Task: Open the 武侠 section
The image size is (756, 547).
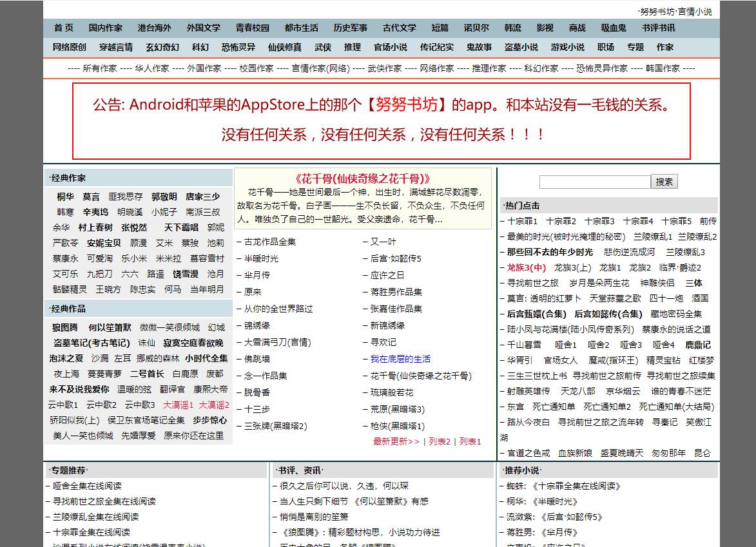Action: coord(322,47)
